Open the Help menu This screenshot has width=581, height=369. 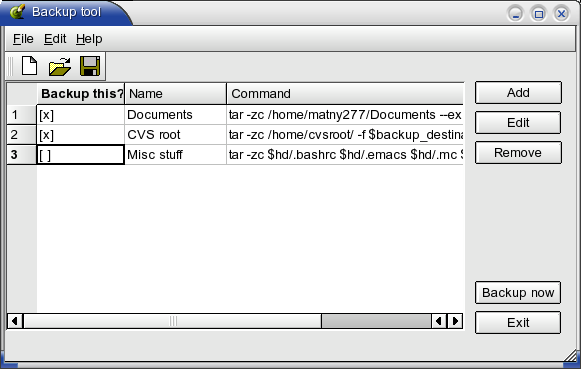tap(89, 39)
